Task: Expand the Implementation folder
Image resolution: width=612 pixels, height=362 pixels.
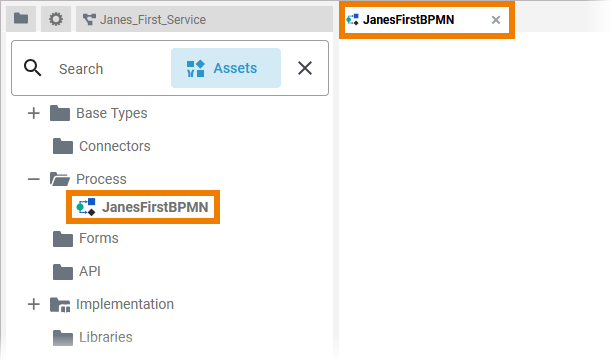Action: 34,304
